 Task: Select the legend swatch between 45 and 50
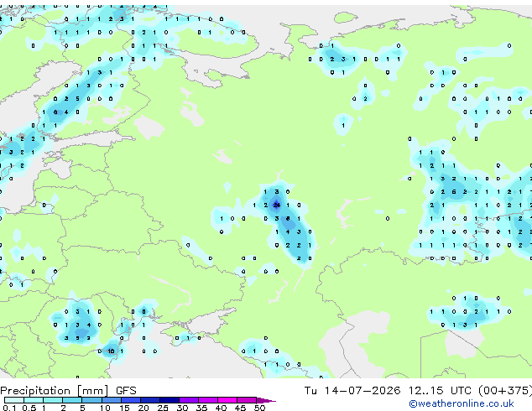(x=247, y=400)
